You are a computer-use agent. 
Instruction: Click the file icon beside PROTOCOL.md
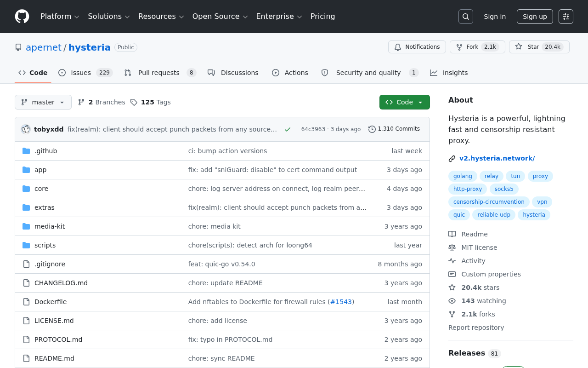pyautogui.click(x=26, y=339)
